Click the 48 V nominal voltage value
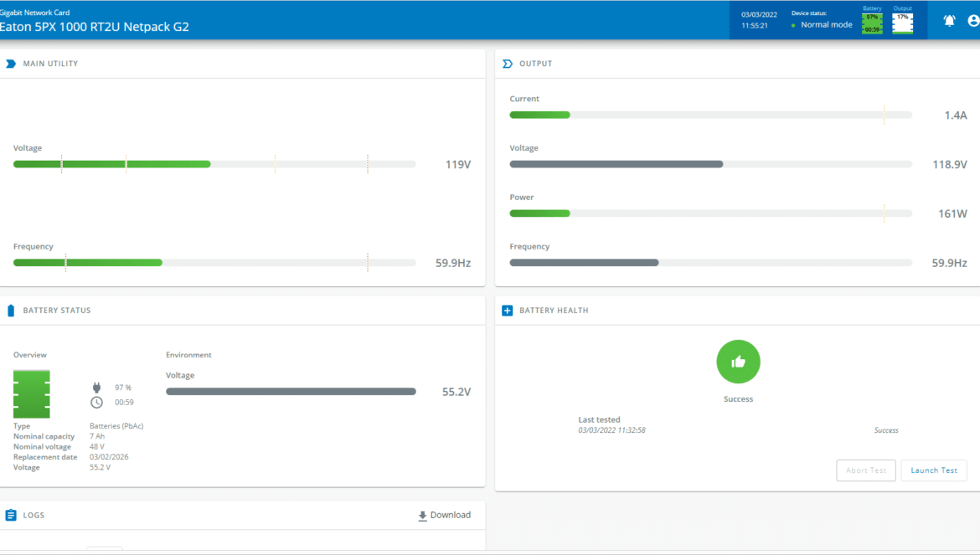The image size is (980, 555). click(x=97, y=447)
